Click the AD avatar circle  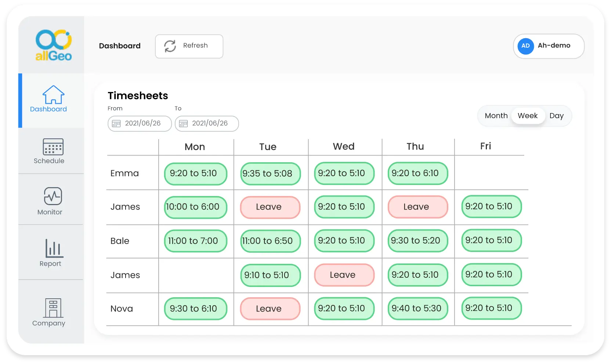[x=525, y=46]
